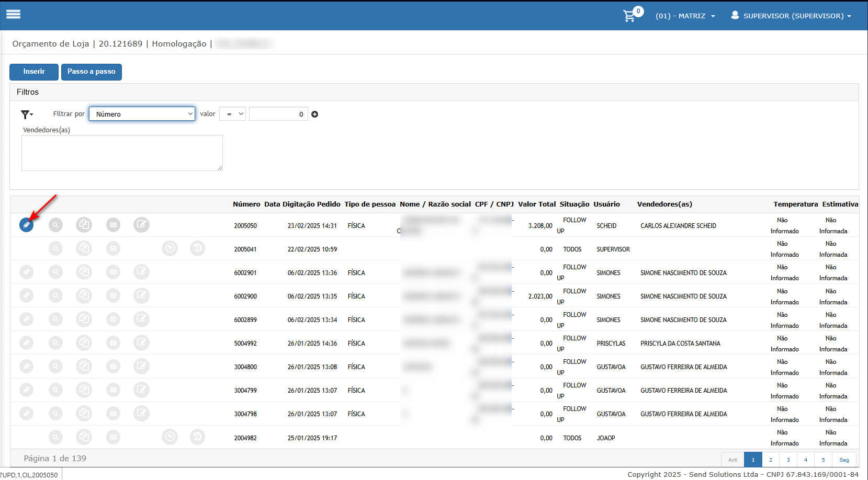868x480 pixels.
Task: Expand the (01) - MATRIZ branch menu
Action: pos(685,16)
